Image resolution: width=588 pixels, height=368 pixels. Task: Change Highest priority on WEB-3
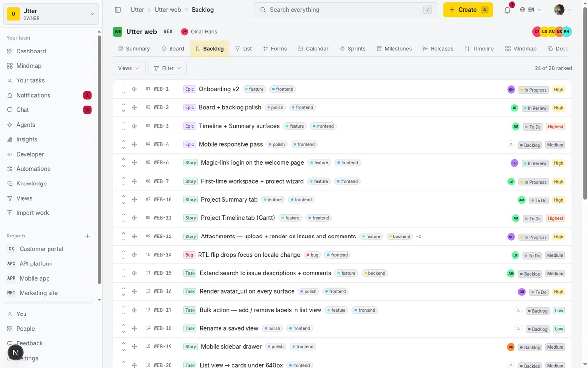pos(556,127)
